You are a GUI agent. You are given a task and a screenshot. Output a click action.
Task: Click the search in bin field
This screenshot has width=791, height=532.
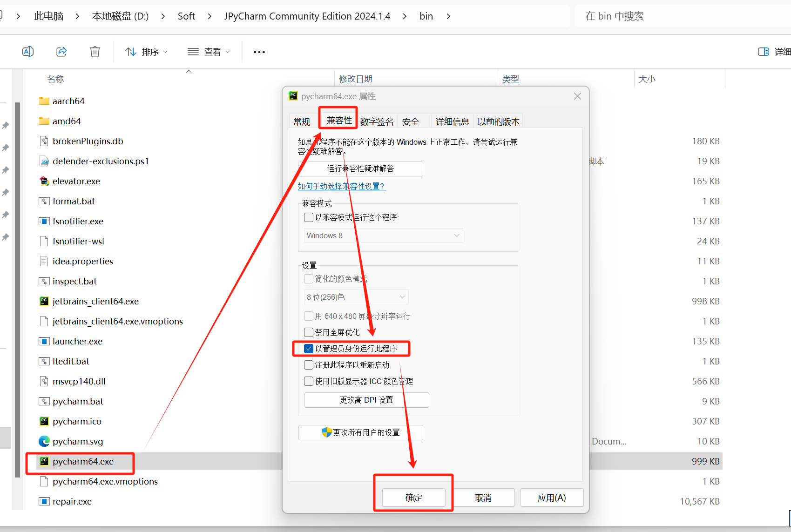point(680,16)
